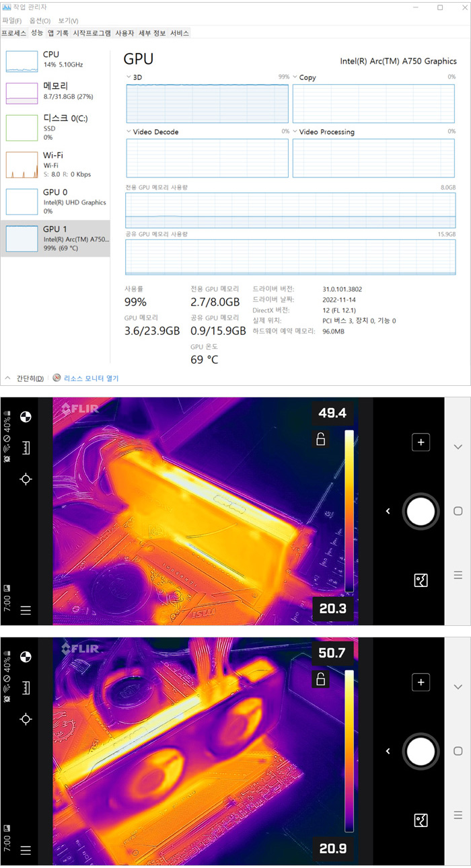
Task: Tap Android down-chevron nav in 49.4 FLIR screen
Action: click(458, 446)
